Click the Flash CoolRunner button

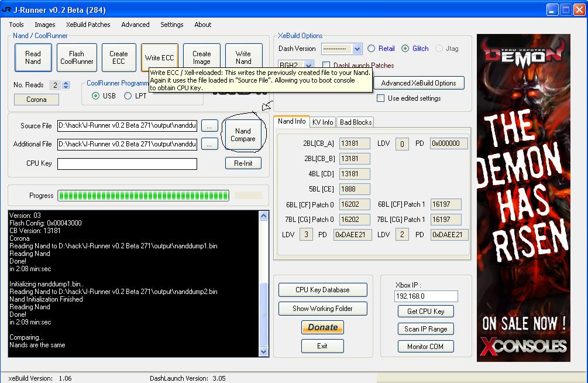77,57
